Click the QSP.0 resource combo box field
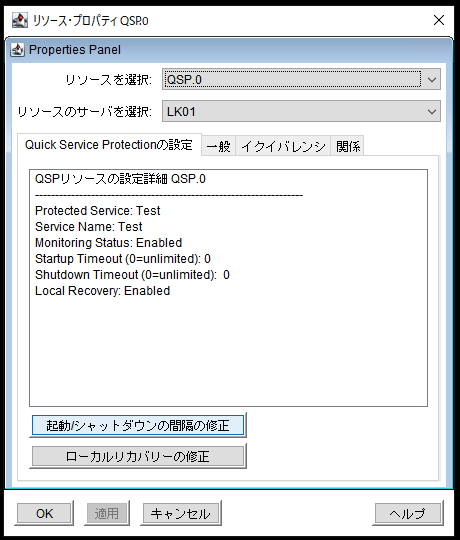Screen dimensions: 460x540 pos(301,80)
